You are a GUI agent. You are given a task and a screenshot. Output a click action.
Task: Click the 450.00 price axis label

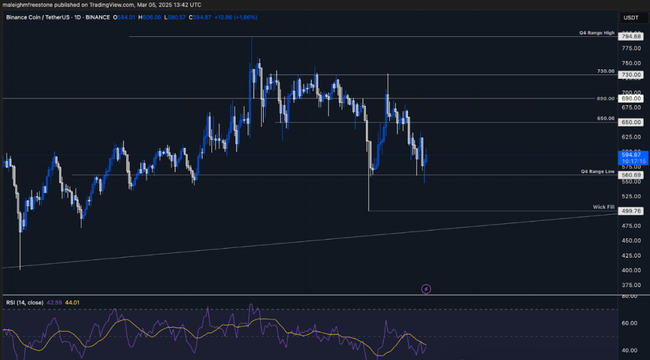[x=632, y=241]
